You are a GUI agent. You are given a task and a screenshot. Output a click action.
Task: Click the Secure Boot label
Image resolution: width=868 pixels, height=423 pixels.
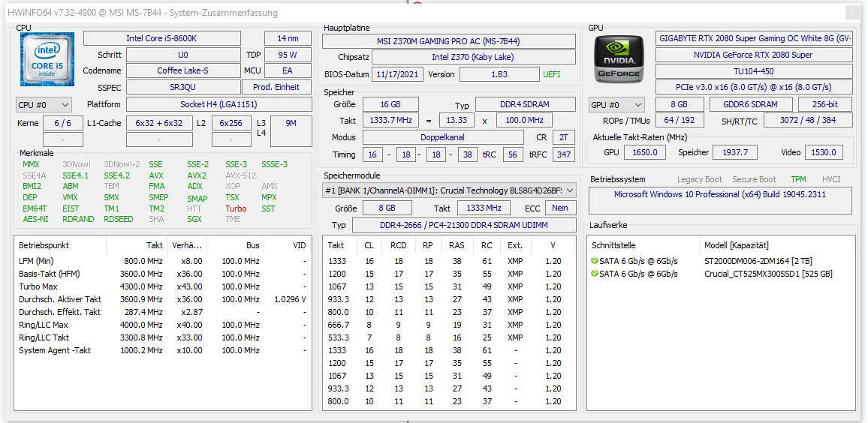(x=754, y=179)
